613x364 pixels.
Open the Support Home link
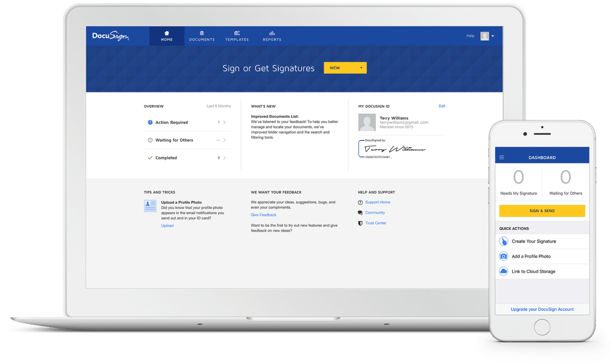point(378,202)
